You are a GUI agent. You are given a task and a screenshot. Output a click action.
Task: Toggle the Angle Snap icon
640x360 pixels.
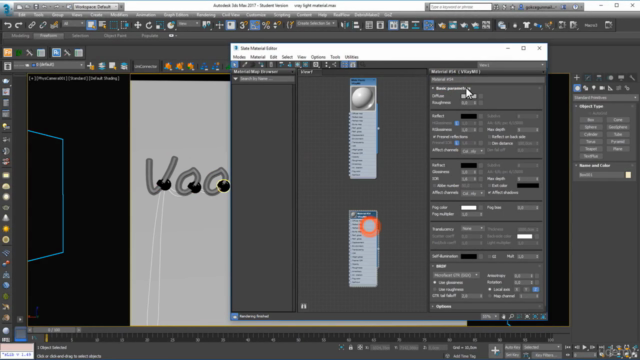coord(255,25)
